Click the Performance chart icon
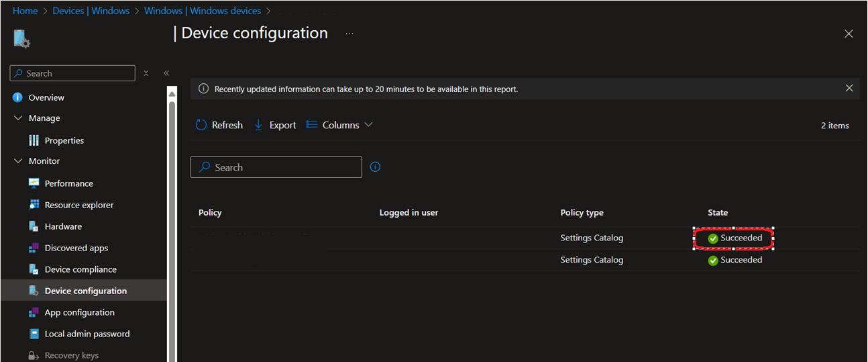Screen dimensions: 868x362 tap(34, 183)
